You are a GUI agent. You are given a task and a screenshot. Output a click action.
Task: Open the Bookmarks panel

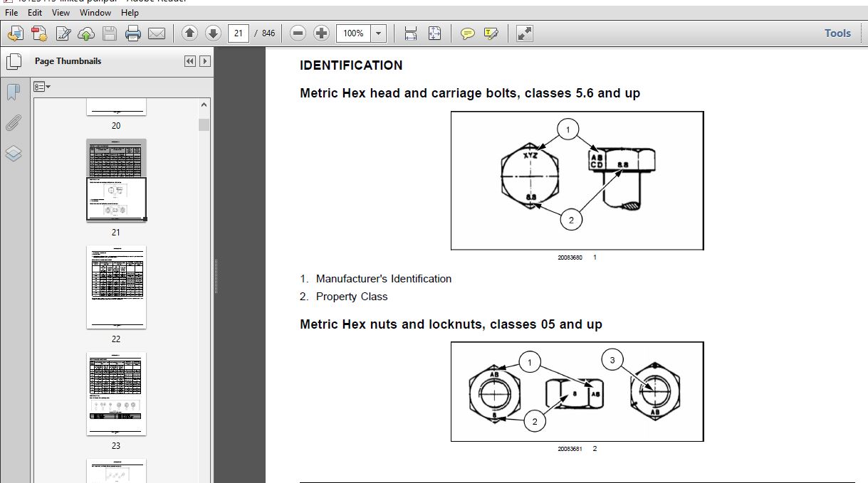tap(13, 92)
